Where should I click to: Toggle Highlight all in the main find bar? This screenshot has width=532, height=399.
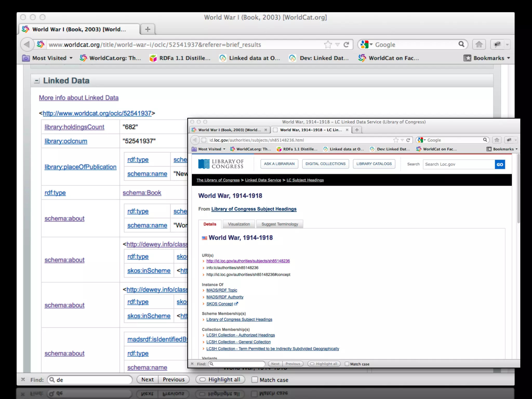coord(220,380)
